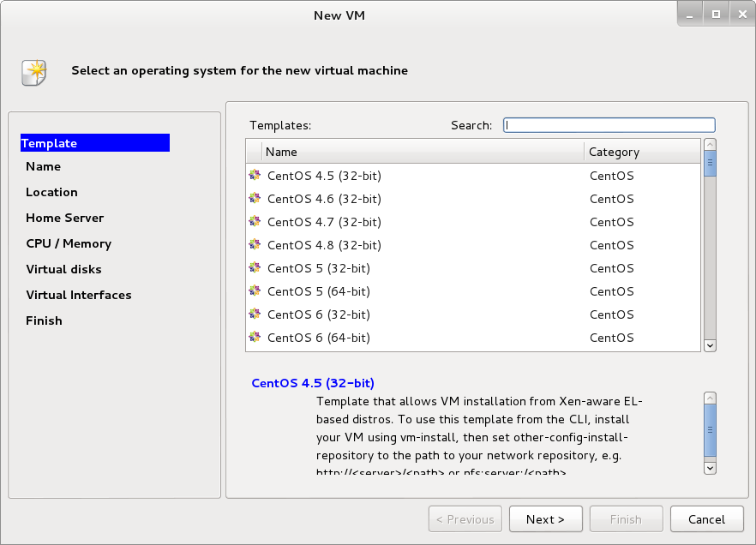Open the CPU / Memory step
This screenshot has height=545, width=756.
point(69,243)
